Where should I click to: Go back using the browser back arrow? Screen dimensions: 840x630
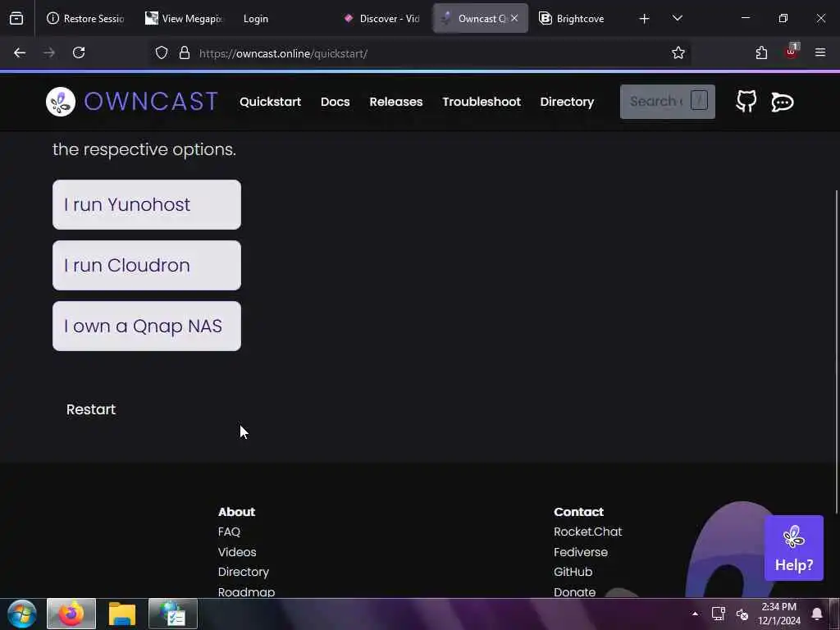coord(20,52)
